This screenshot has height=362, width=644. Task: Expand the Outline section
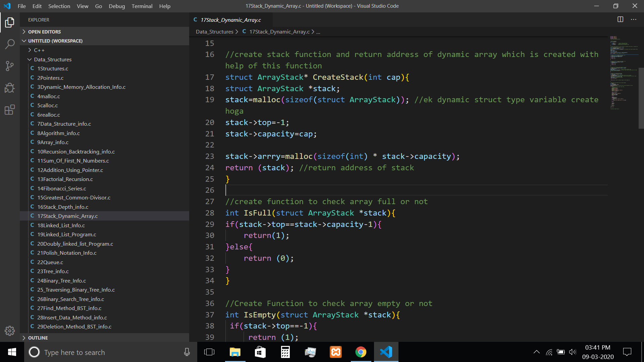(38, 338)
